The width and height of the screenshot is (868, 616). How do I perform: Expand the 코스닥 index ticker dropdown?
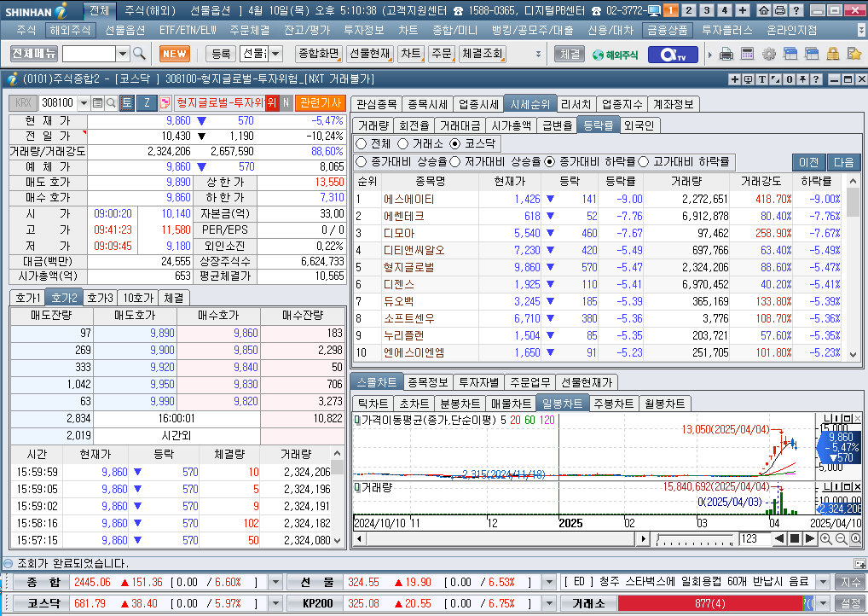275,602
